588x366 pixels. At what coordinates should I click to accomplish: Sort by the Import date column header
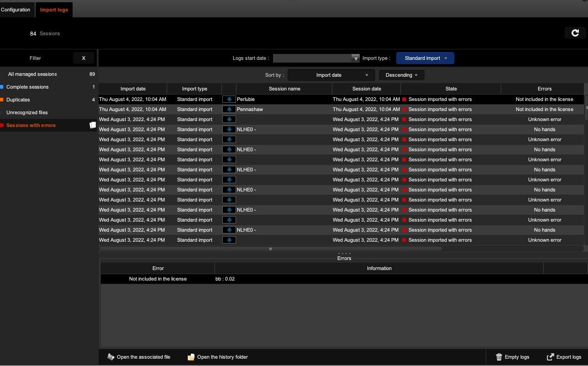133,89
